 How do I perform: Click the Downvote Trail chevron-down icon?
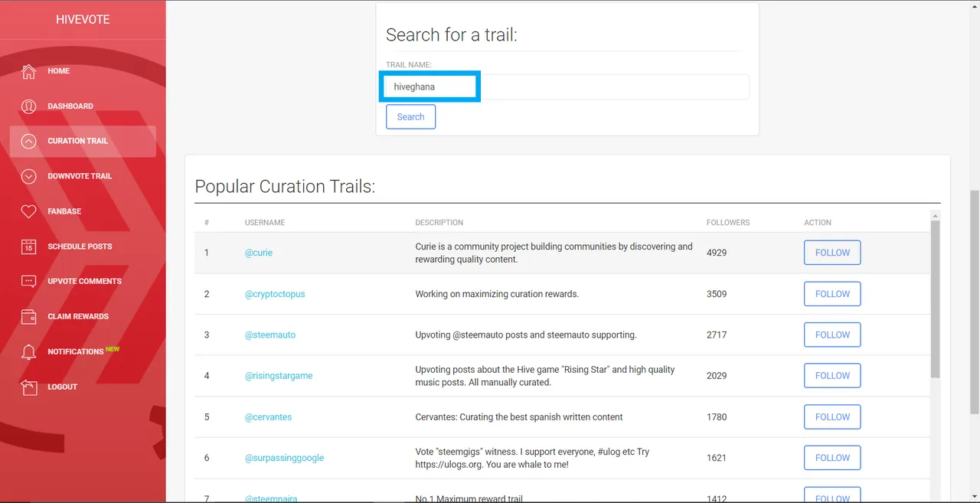(x=28, y=176)
